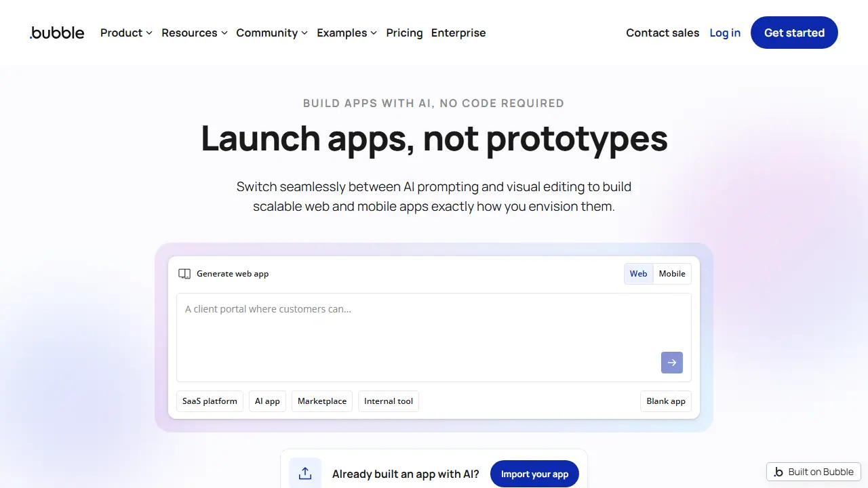
Task: Click the Get started button
Action: click(x=794, y=33)
